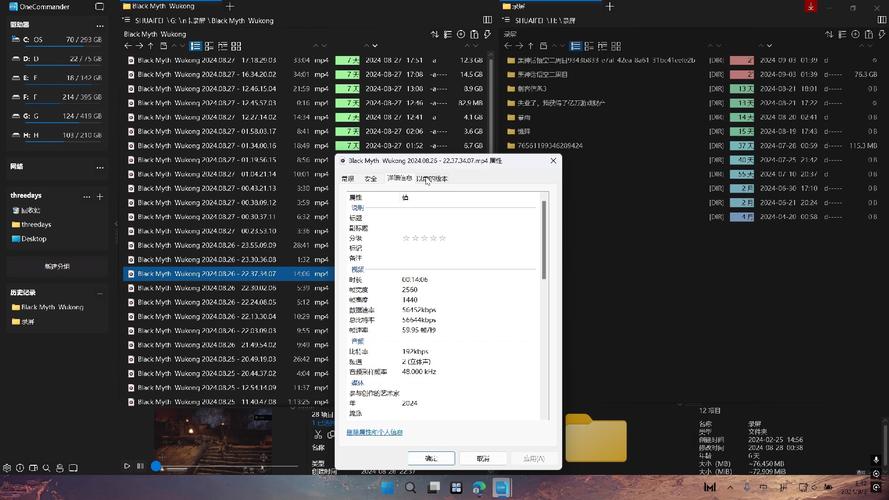Select file Black Myth Wukong 2024.08.27 - 16.34.20.02
Image resolution: width=889 pixels, height=500 pixels.
click(x=207, y=74)
